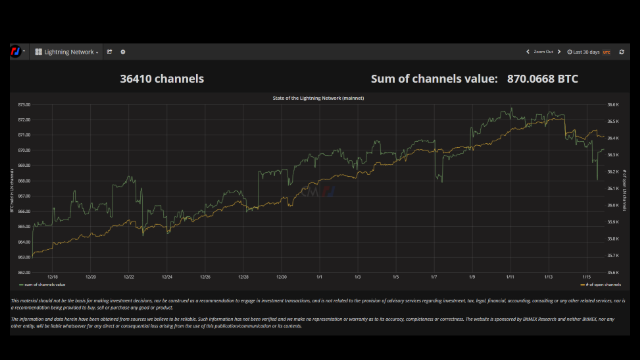Refresh the dashboard with the refresh icon
Screen dimensions: 640x360
(x=622, y=52)
